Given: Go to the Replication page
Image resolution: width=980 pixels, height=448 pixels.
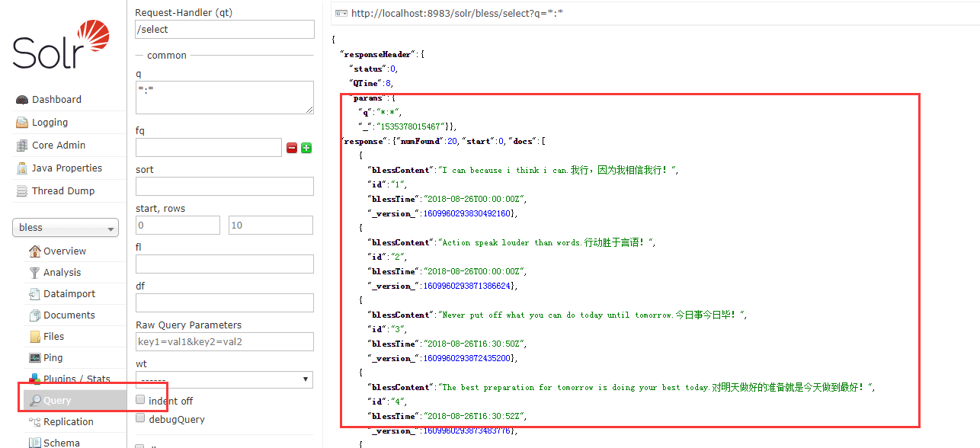Looking at the screenshot, I should tap(69, 421).
